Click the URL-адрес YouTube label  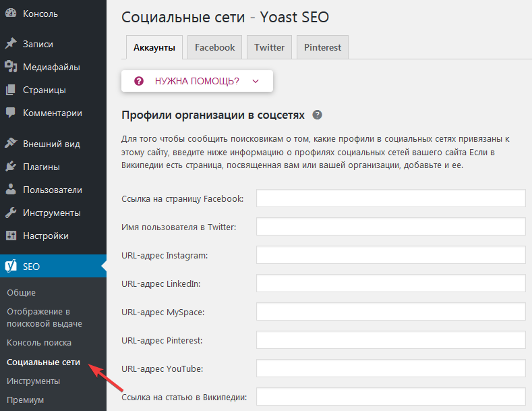click(x=162, y=369)
